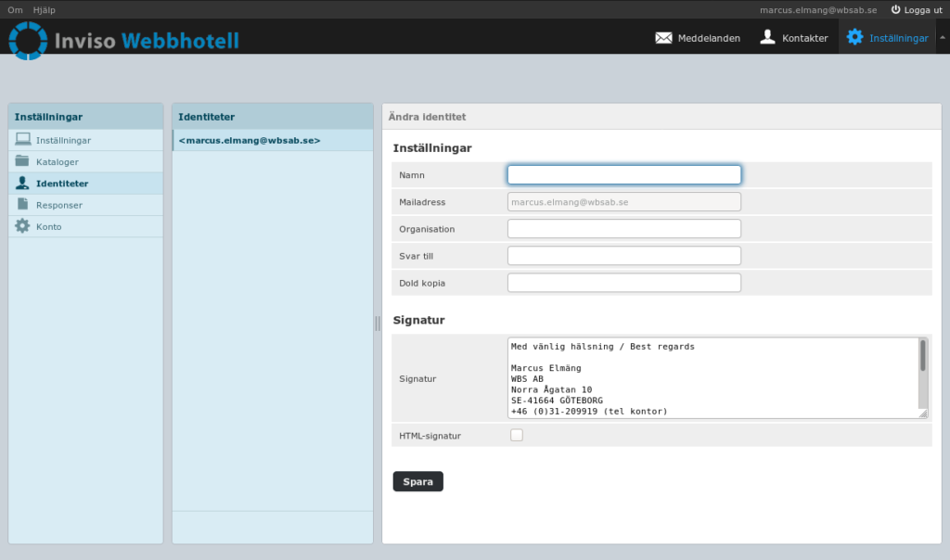
Task: Open Meddelanden envelope icon
Action: [x=663, y=38]
